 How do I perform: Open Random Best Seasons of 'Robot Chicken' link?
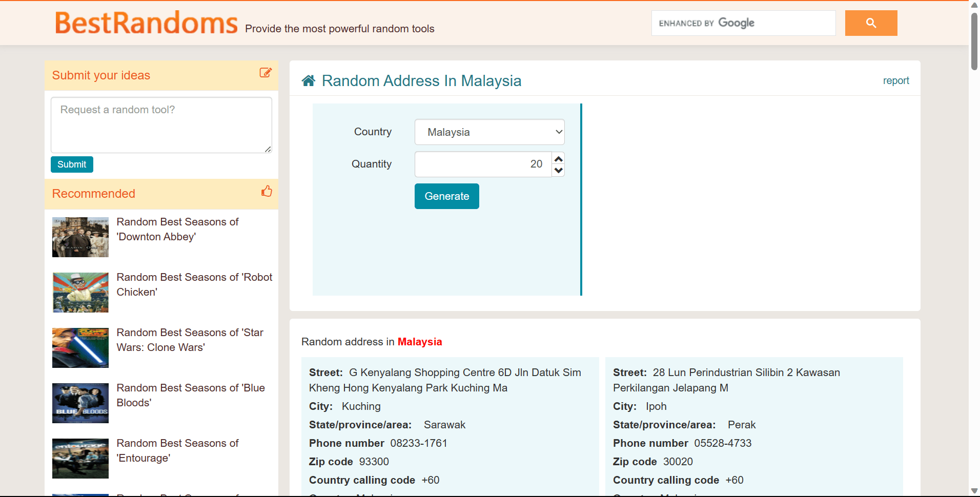tap(194, 285)
